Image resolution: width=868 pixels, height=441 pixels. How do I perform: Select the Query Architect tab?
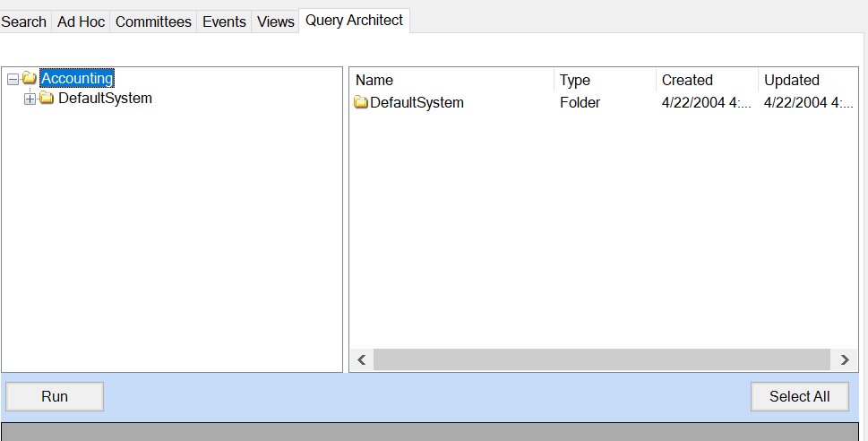pyautogui.click(x=354, y=20)
